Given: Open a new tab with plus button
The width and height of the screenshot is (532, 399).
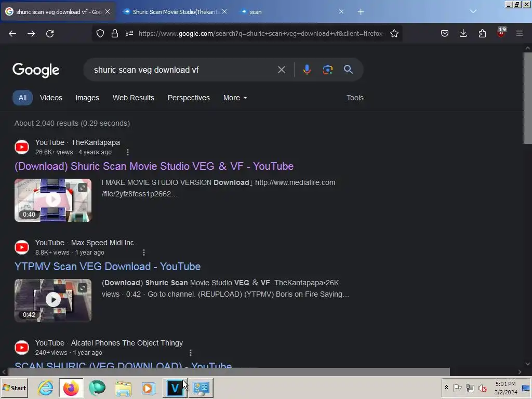Looking at the screenshot, I should pos(361,12).
